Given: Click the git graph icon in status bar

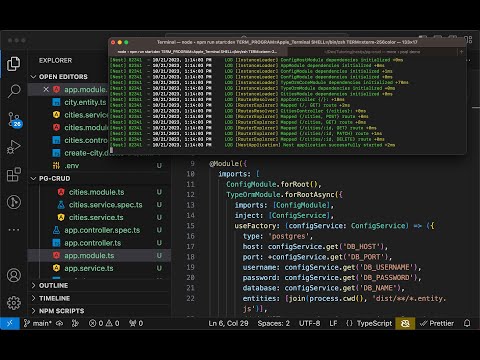Looking at the screenshot, I should coord(75,323).
